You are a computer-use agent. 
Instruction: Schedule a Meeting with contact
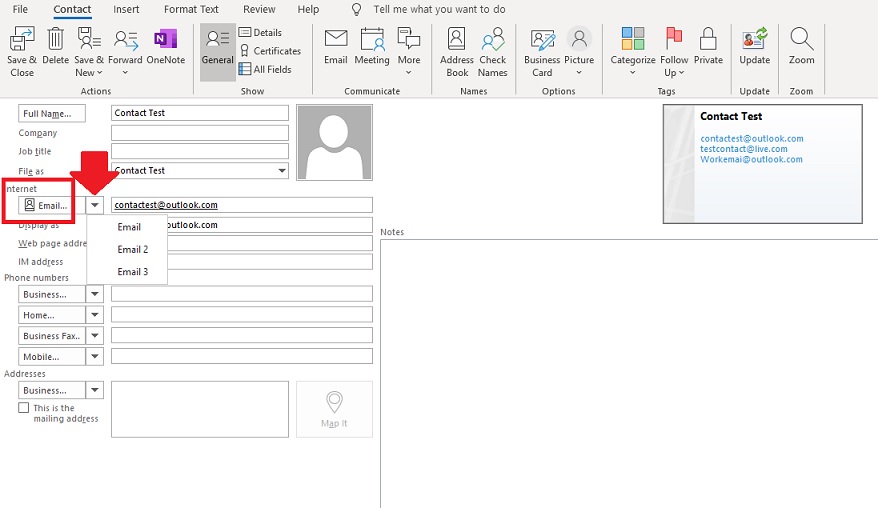pos(372,46)
